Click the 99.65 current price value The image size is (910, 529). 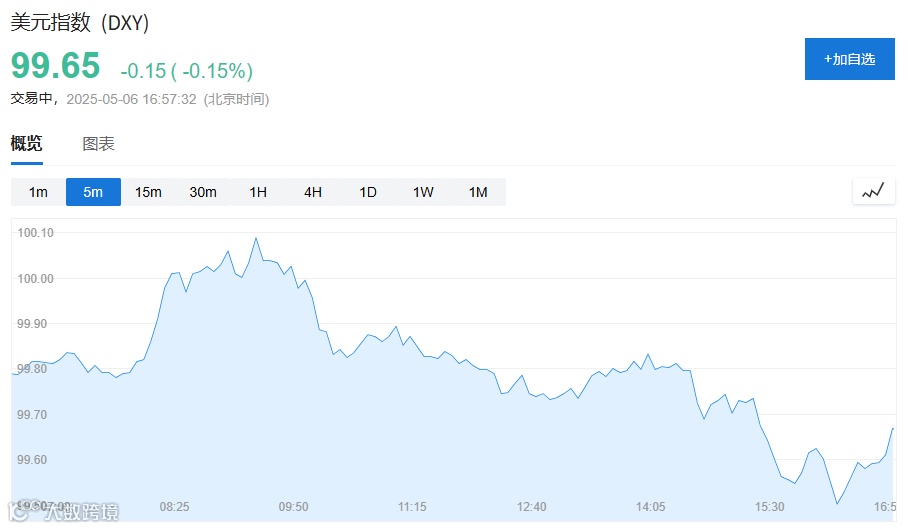click(56, 65)
